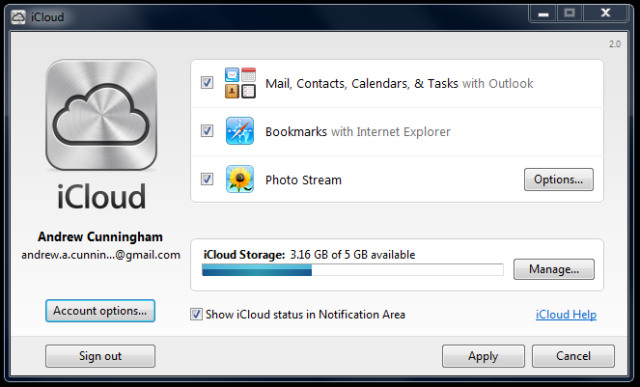Click the small iCloud title bar icon

coord(18,17)
